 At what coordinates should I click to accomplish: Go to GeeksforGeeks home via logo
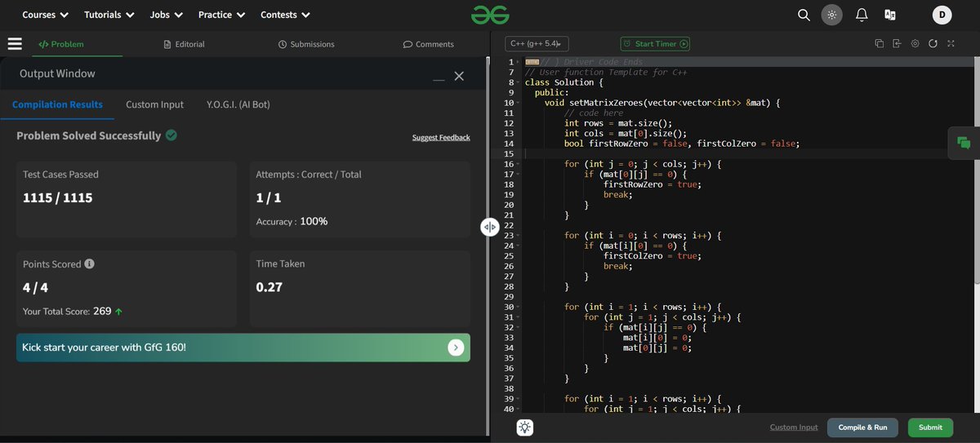[490, 15]
